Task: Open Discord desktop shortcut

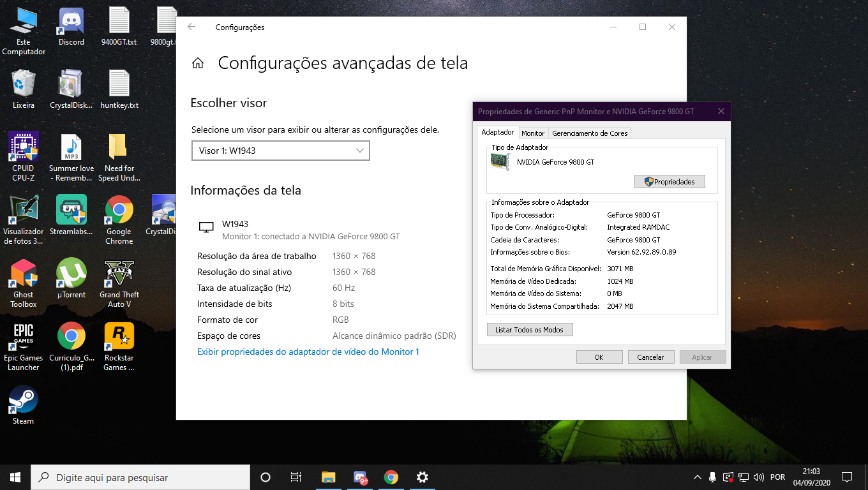Action: pyautogui.click(x=71, y=26)
